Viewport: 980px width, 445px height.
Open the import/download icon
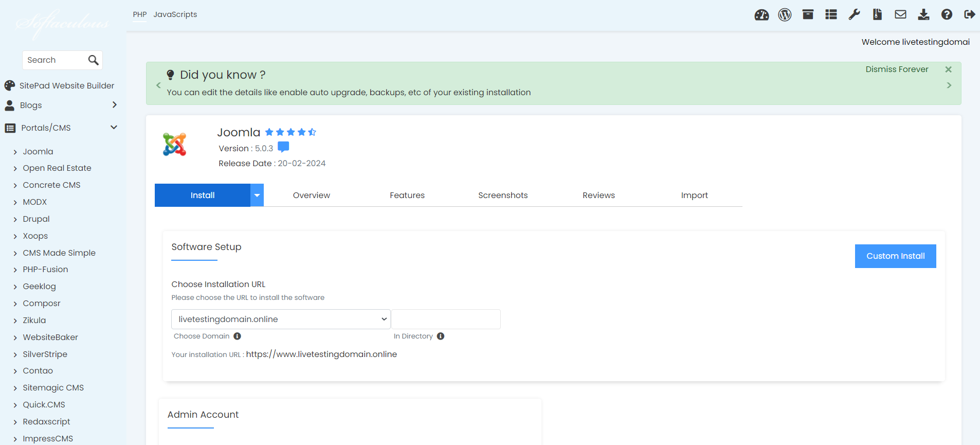[923, 14]
